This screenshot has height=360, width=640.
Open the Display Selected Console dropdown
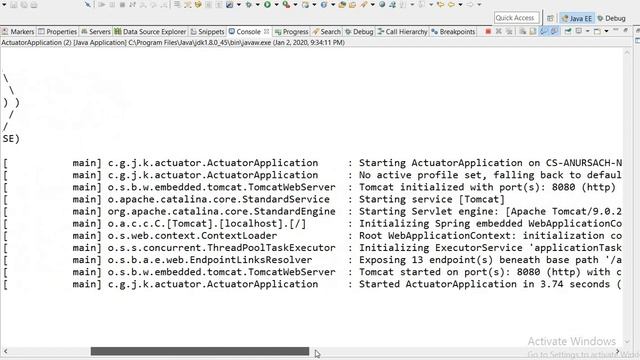(587, 31)
